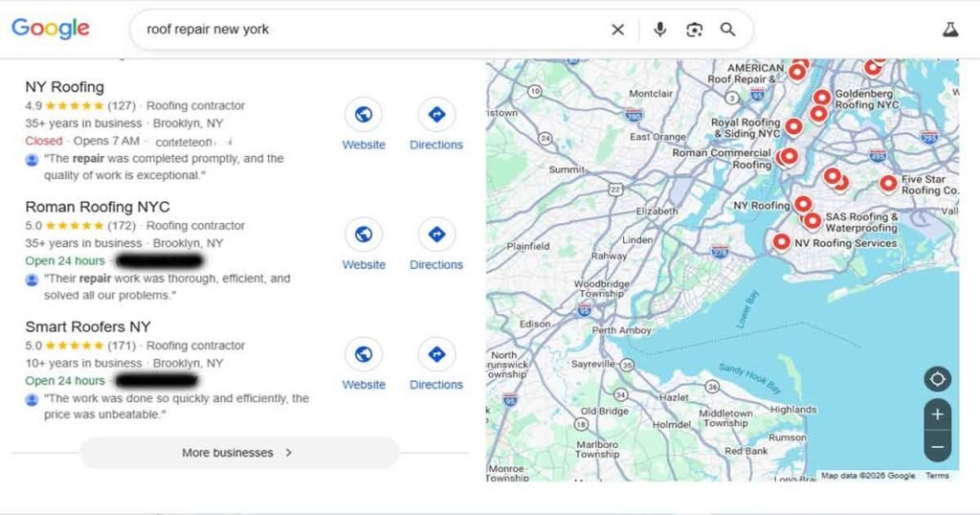Select NY Roofing pin on map
This screenshot has width=980, height=515.
[x=803, y=204]
